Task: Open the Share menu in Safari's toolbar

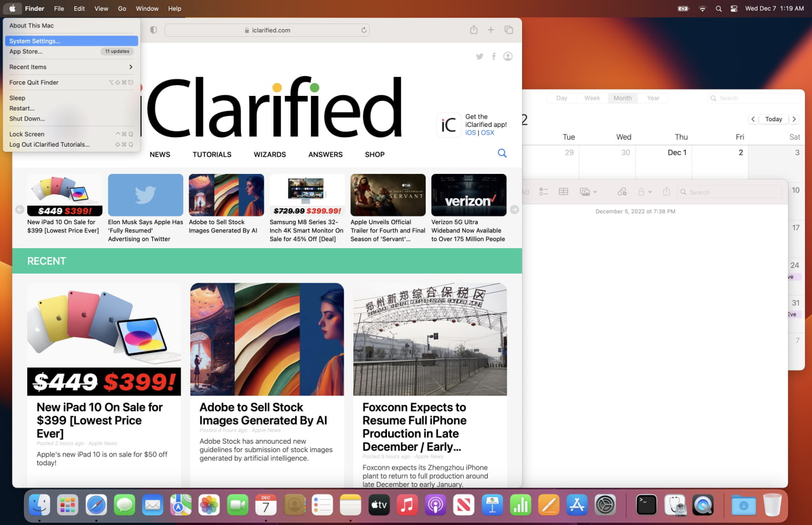Action: point(473,29)
